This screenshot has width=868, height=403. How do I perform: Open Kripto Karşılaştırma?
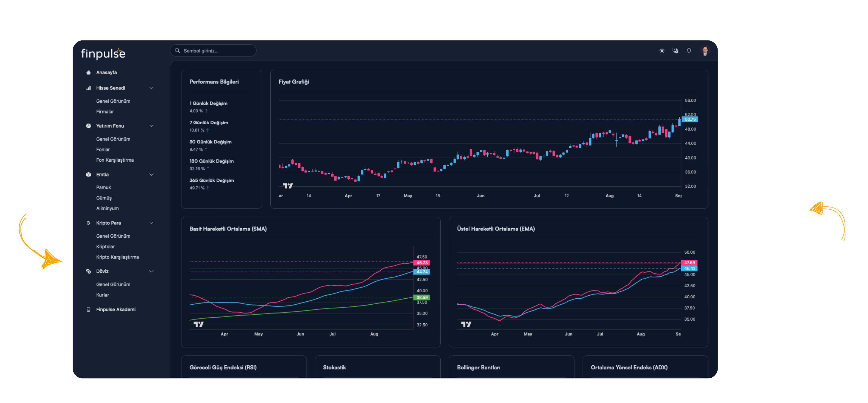coord(118,257)
